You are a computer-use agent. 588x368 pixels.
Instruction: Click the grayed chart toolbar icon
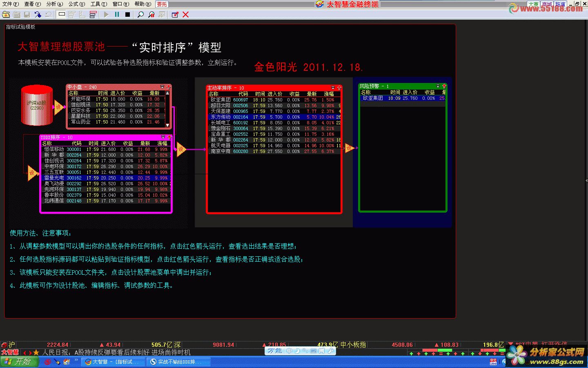coord(162,15)
